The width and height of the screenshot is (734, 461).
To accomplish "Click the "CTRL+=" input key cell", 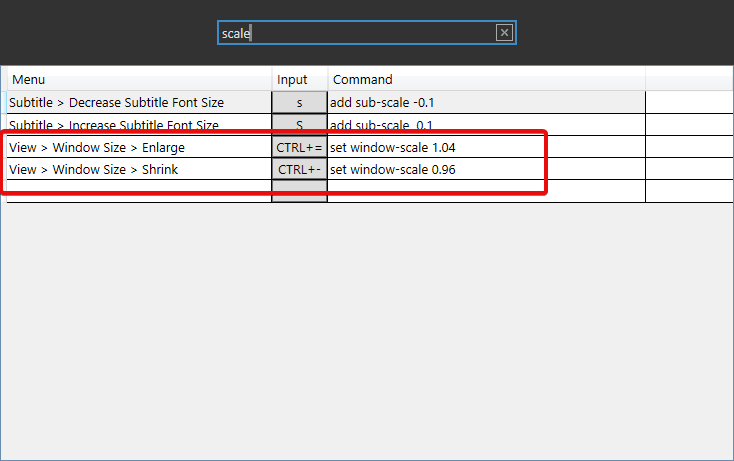I will (x=300, y=147).
